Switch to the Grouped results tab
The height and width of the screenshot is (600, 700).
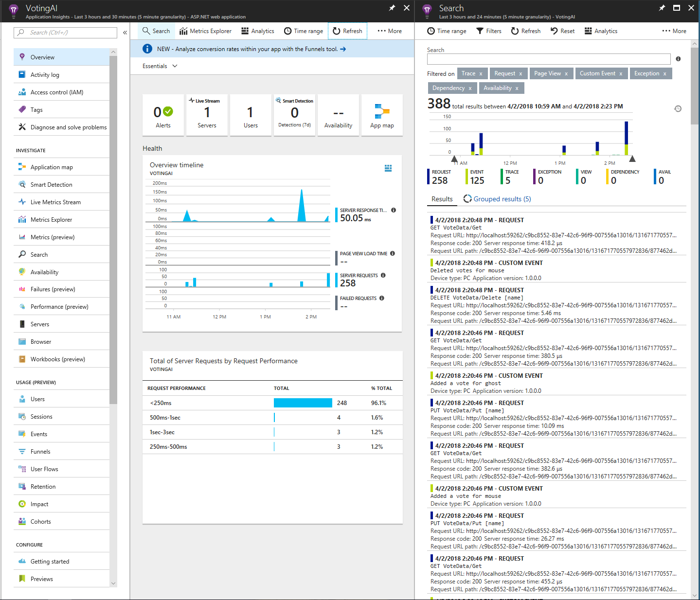click(502, 199)
